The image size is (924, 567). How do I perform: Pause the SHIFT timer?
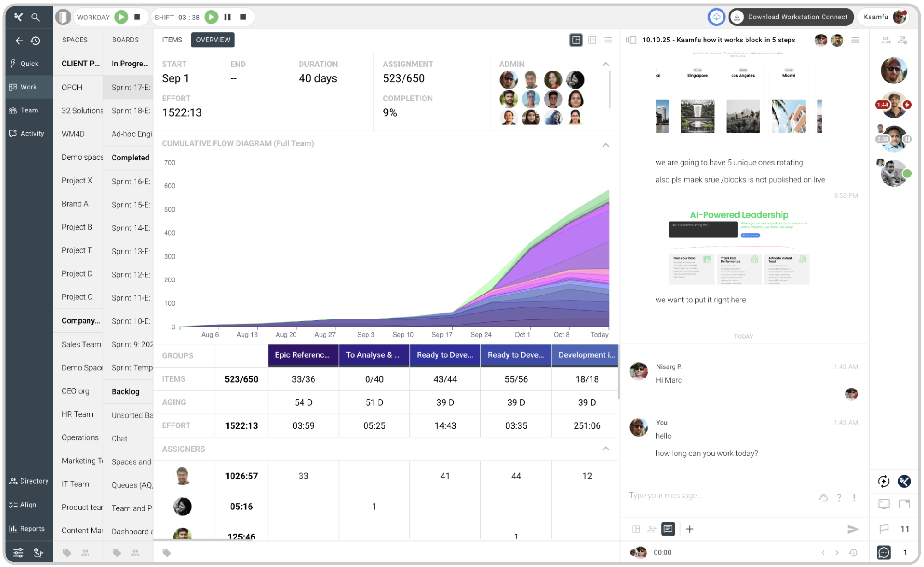227,17
